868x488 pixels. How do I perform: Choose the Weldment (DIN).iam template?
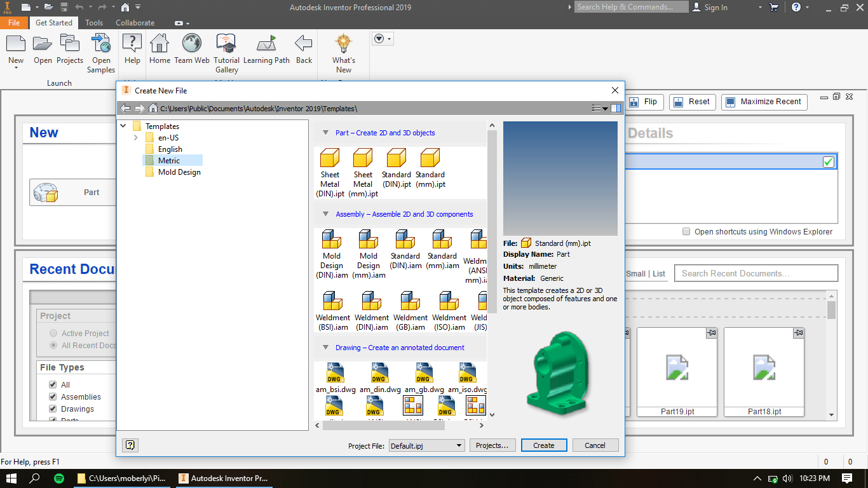(x=372, y=311)
